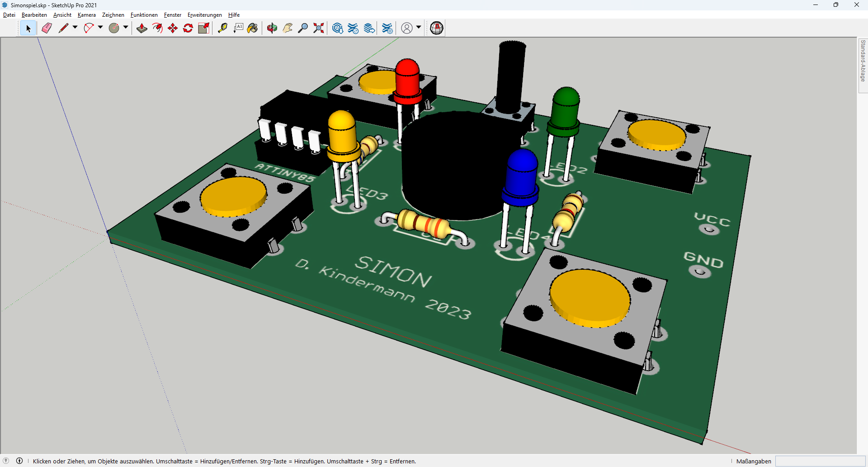Open the Zeichnen menu

click(113, 15)
